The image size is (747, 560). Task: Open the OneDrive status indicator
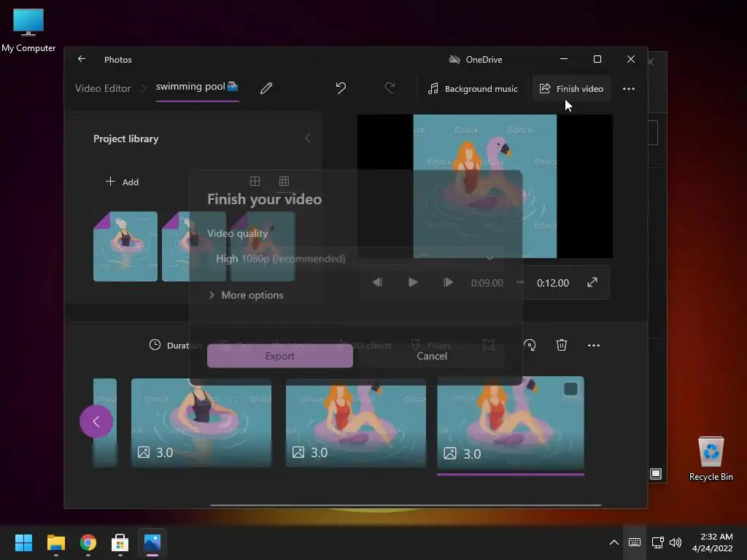(x=476, y=60)
